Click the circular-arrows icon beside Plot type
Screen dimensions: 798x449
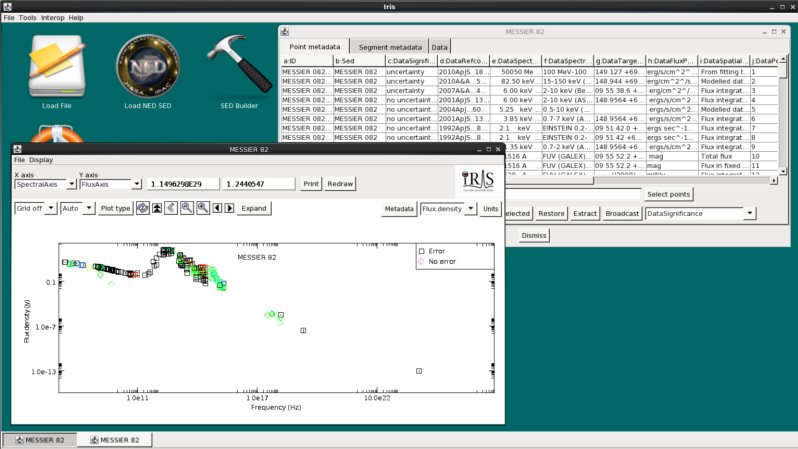[142, 208]
